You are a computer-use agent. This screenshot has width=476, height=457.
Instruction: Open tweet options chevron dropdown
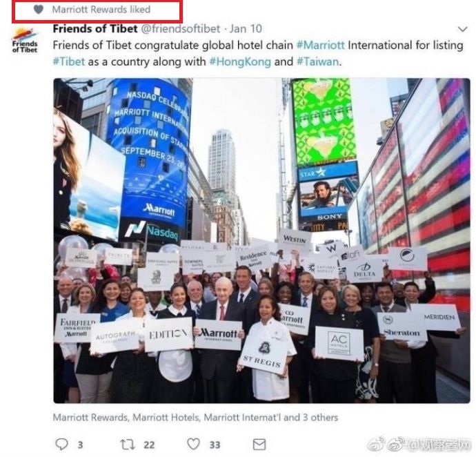coord(462,29)
